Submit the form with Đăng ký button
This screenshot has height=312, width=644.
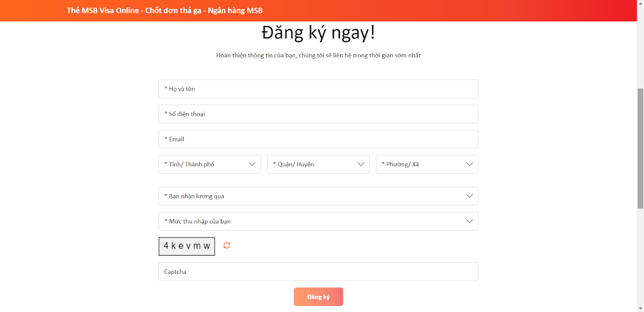point(318,297)
